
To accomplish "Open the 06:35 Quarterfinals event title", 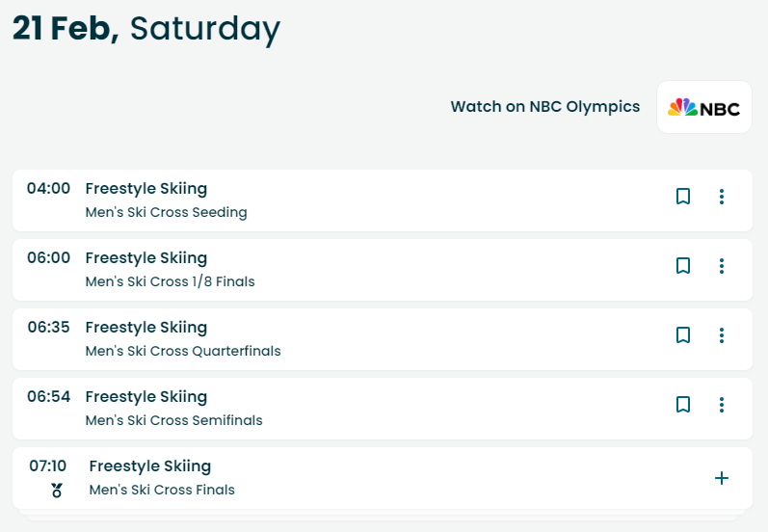I will (x=146, y=328).
